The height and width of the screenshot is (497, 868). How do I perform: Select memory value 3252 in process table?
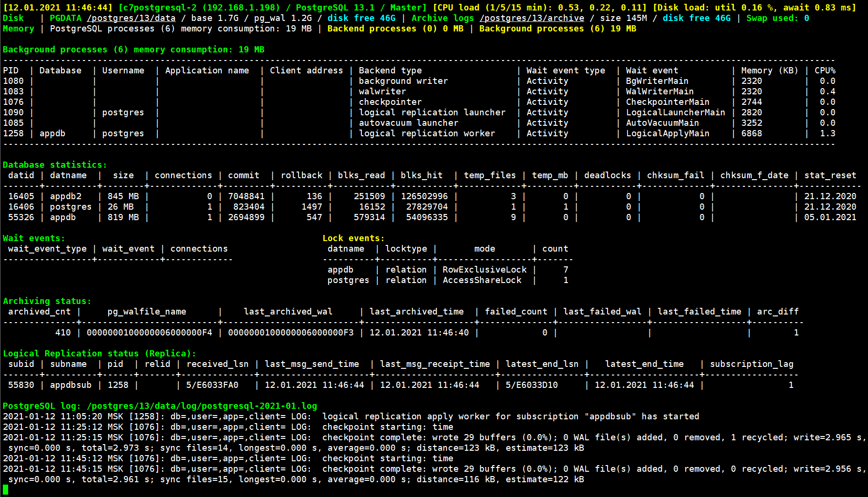coord(752,123)
